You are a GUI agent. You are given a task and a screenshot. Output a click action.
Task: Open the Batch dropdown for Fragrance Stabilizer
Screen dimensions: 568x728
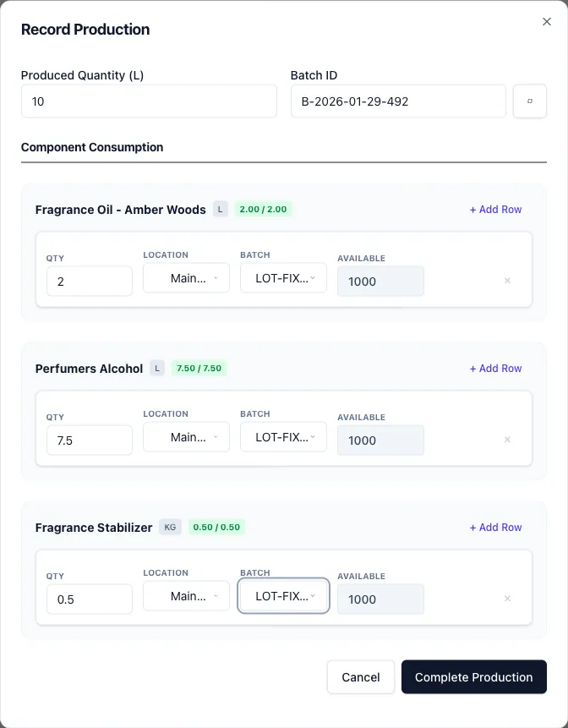[283, 595]
